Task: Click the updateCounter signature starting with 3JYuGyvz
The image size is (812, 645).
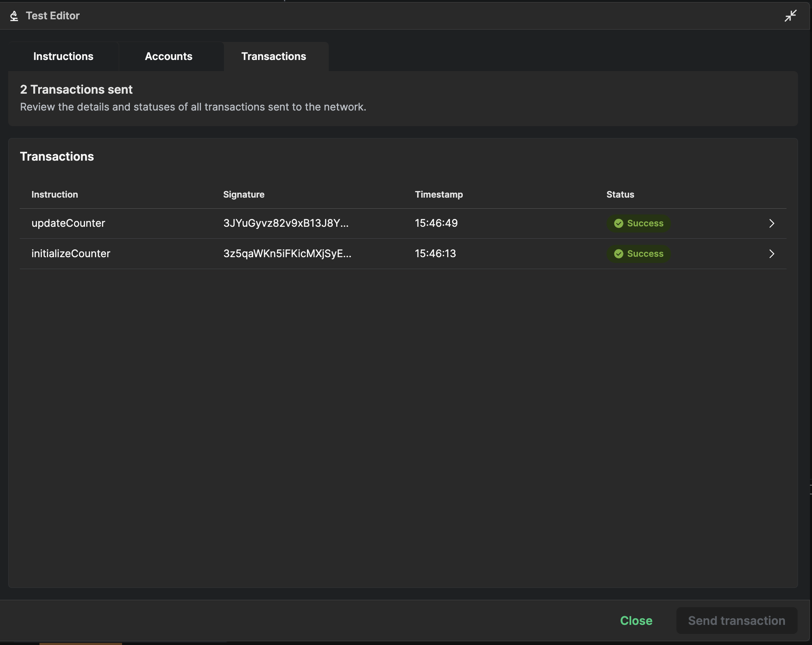Action: [286, 223]
